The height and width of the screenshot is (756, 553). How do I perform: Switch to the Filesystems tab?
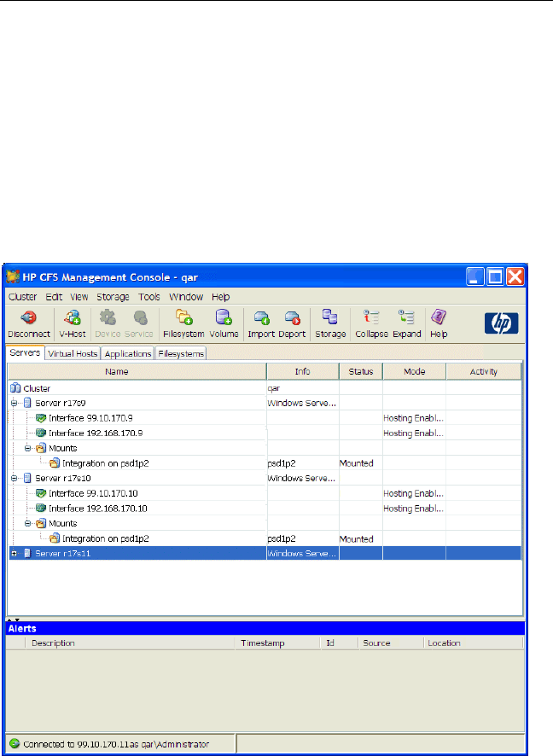click(181, 353)
